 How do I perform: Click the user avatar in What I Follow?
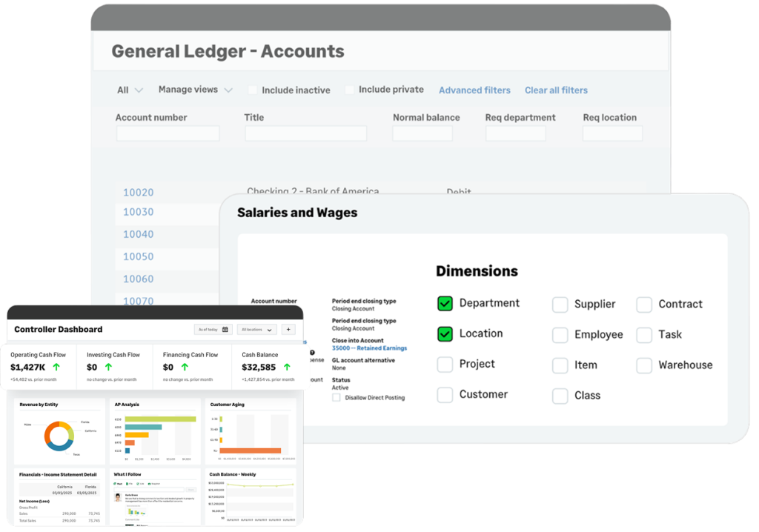point(118,498)
